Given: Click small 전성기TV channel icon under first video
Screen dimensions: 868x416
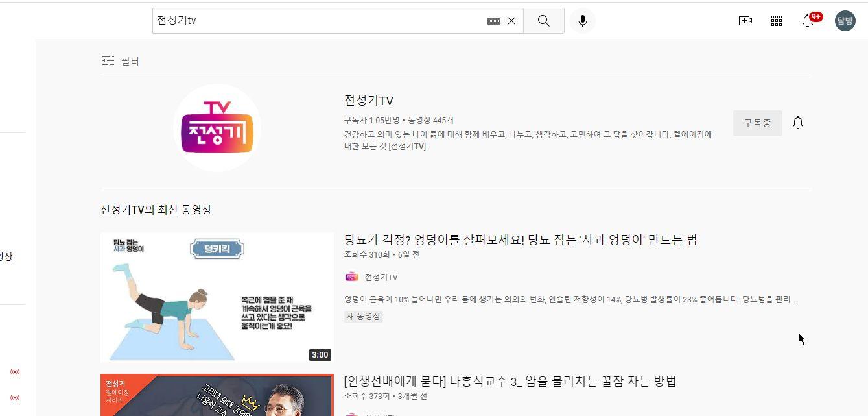Looking at the screenshot, I should click(x=351, y=277).
